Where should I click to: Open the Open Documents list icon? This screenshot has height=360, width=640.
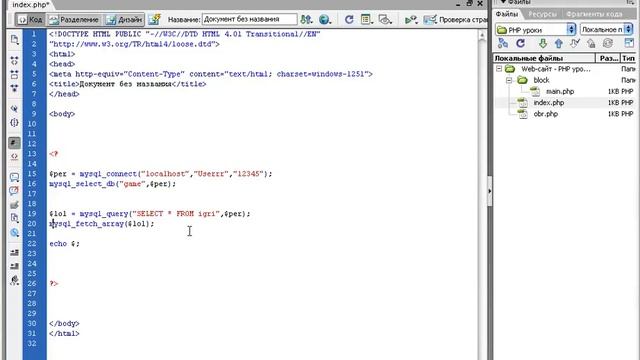tap(14, 40)
